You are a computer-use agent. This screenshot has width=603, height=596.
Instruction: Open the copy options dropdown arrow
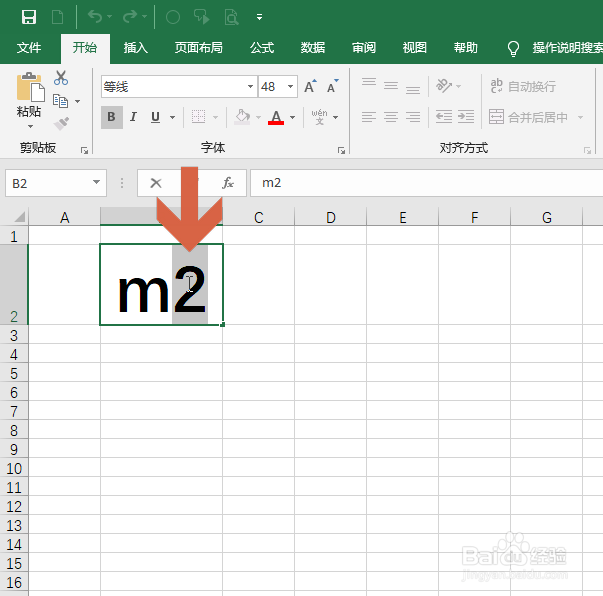[77, 101]
